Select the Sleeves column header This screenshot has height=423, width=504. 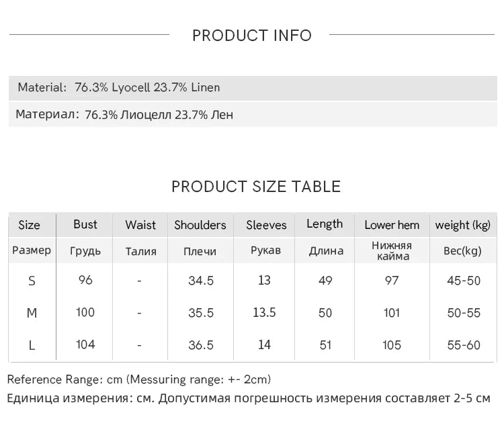(x=266, y=225)
